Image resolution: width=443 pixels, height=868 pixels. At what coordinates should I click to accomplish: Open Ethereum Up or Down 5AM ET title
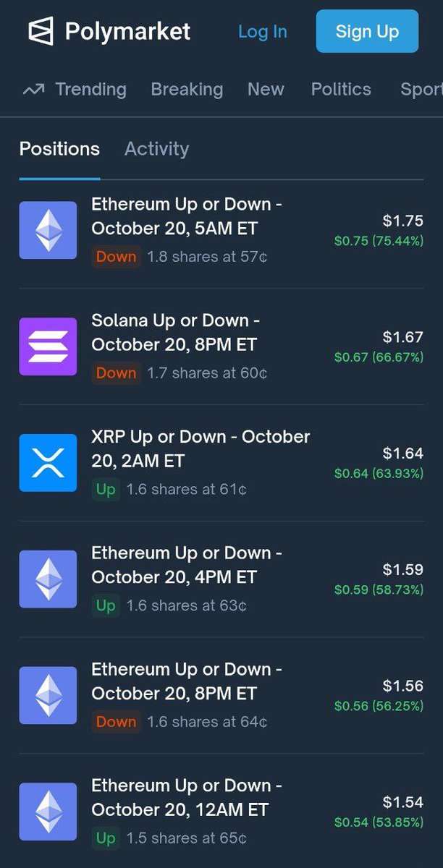186,216
